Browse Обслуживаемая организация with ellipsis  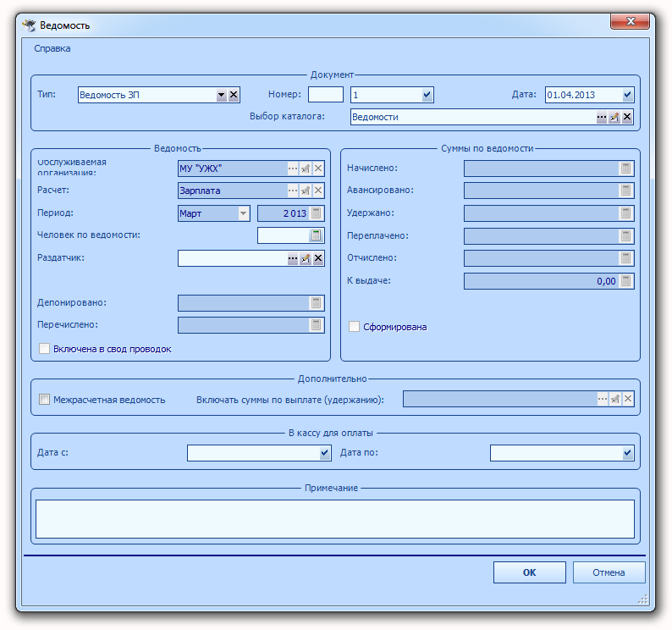[x=293, y=169]
